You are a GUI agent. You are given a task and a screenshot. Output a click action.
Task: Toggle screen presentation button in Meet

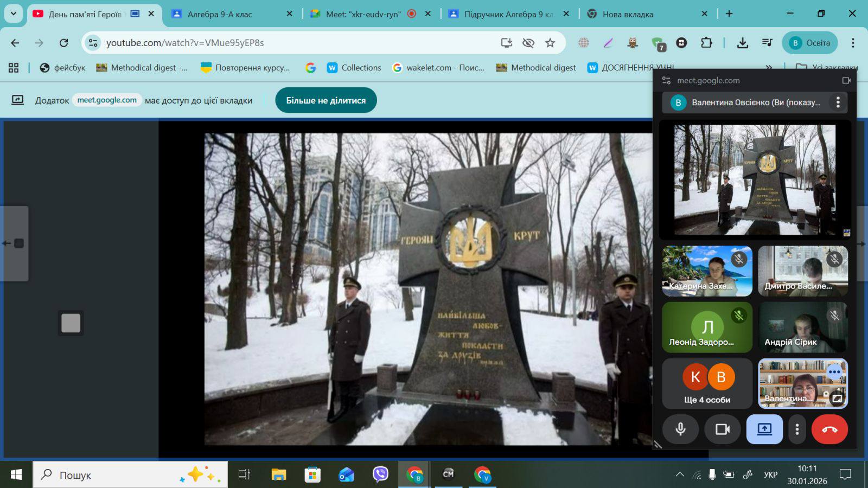[x=764, y=429]
